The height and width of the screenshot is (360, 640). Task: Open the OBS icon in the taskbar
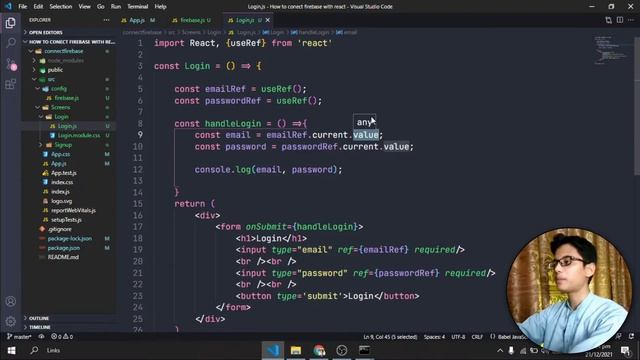pos(342,350)
